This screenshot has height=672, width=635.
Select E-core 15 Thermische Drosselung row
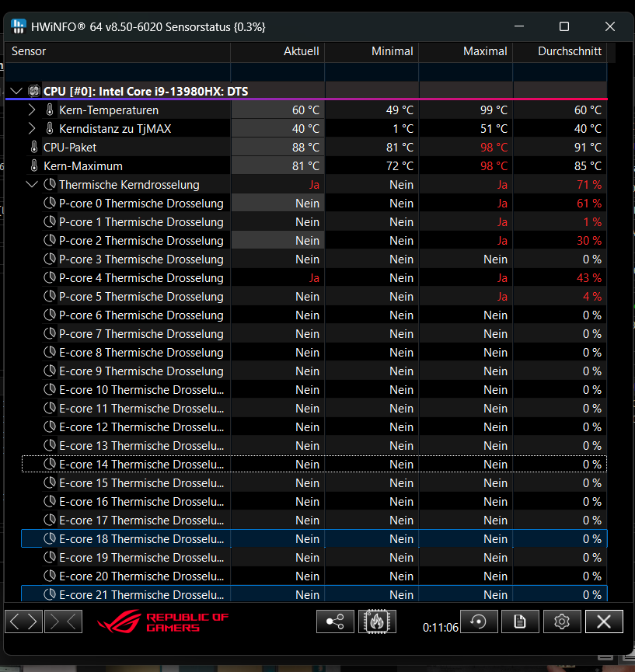coord(314,483)
